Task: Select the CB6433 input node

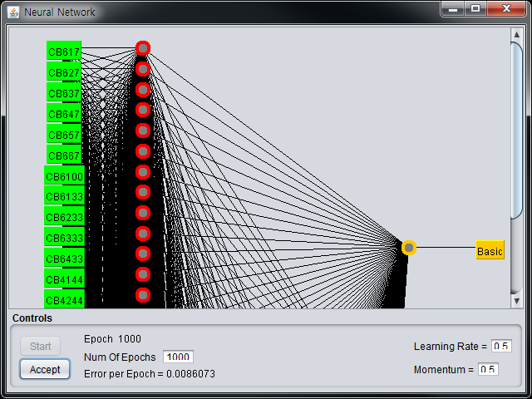Action: [x=65, y=258]
